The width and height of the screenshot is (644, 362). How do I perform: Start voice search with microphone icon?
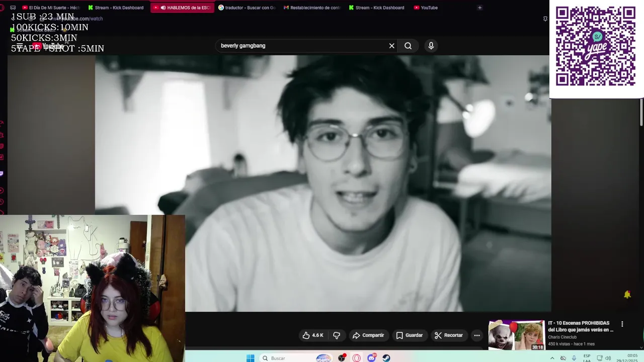tap(431, 46)
